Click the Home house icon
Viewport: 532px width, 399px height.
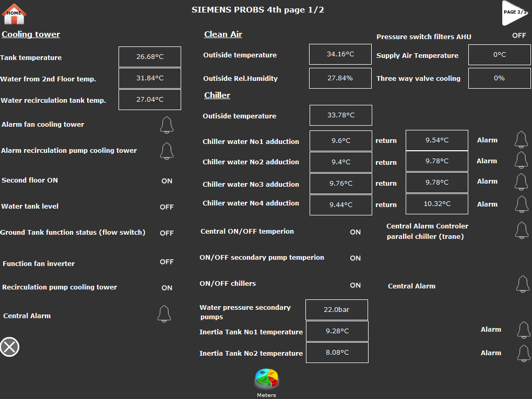[14, 14]
